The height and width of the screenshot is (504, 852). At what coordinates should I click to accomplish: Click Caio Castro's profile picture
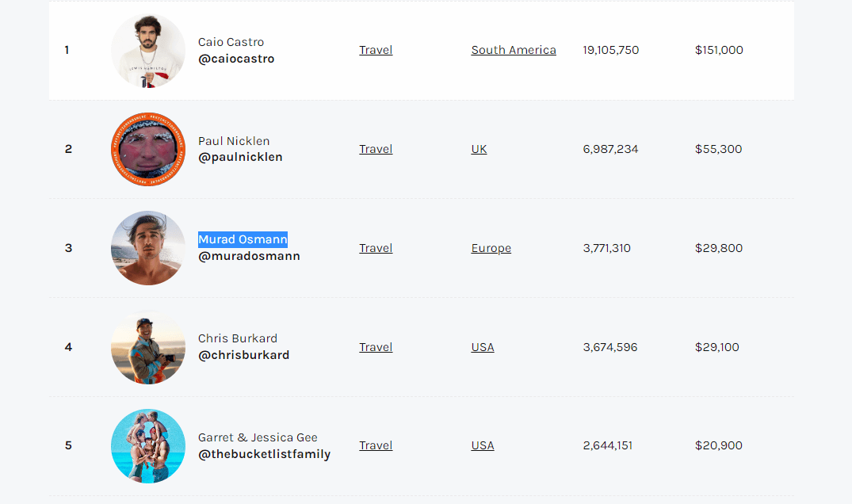147,50
